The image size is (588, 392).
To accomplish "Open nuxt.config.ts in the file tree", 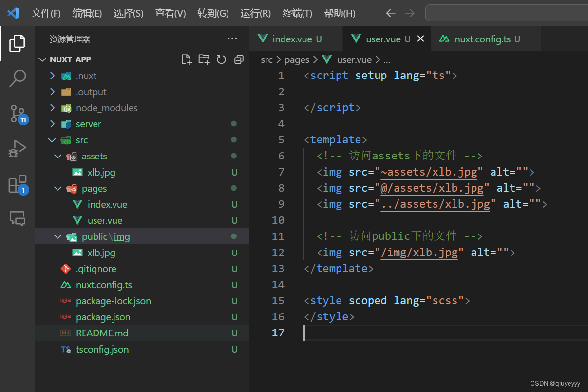I will (x=104, y=285).
